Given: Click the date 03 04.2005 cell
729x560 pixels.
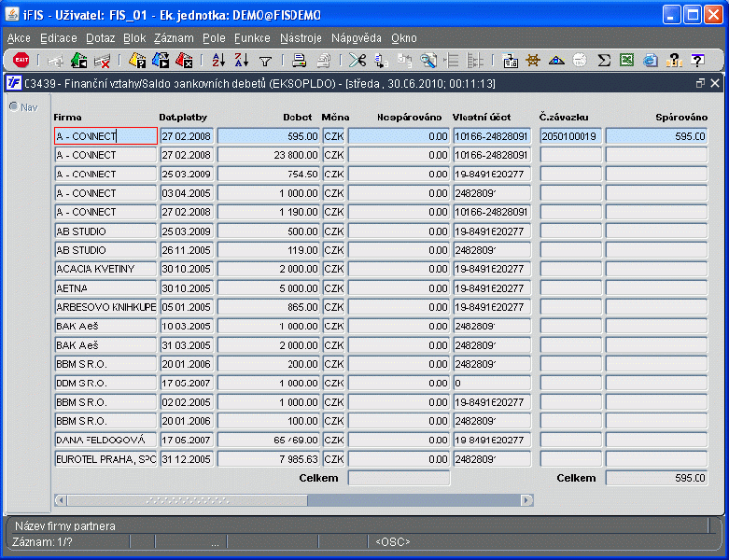Looking at the screenshot, I should point(187,193).
